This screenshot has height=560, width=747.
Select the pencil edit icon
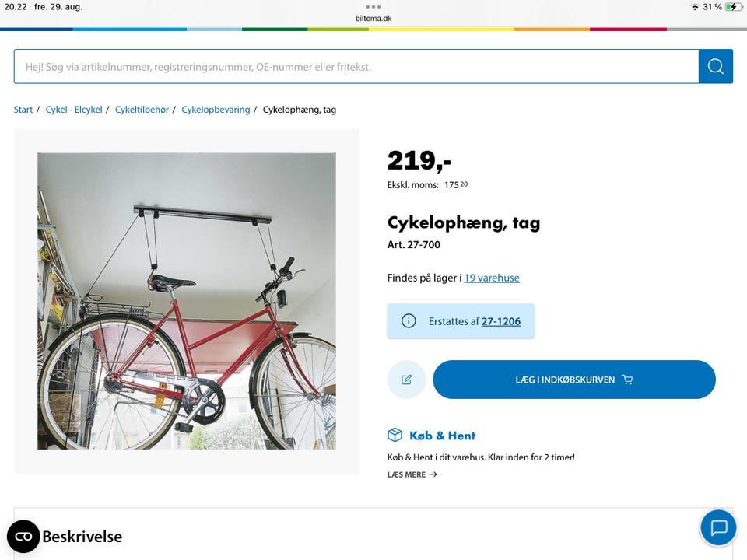(405, 380)
